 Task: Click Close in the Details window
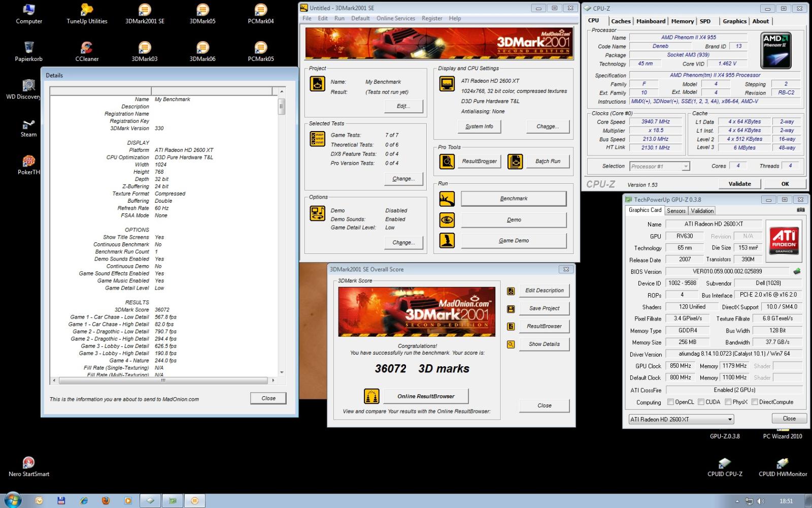coord(268,398)
